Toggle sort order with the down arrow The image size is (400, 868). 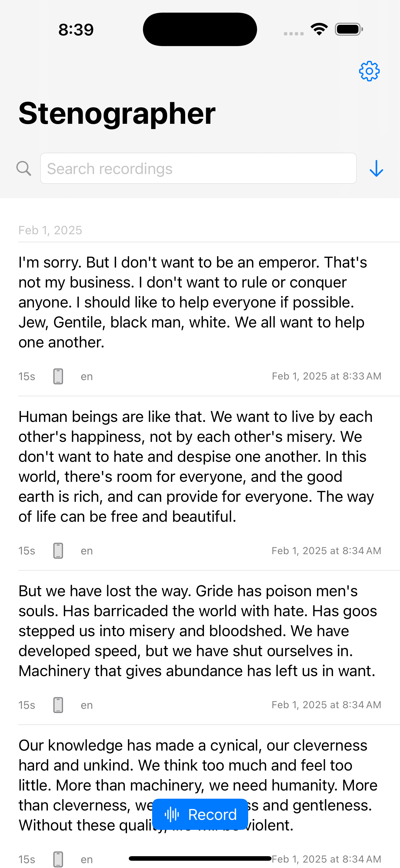[x=376, y=168]
